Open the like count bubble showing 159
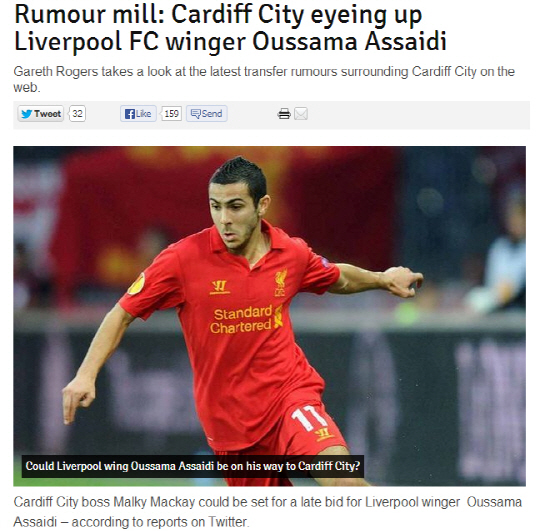This screenshot has width=540, height=531. click(x=171, y=114)
